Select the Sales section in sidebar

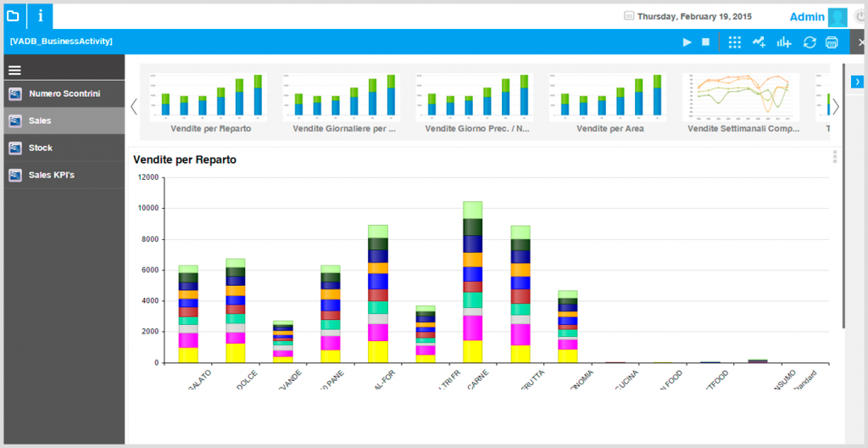[x=64, y=120]
